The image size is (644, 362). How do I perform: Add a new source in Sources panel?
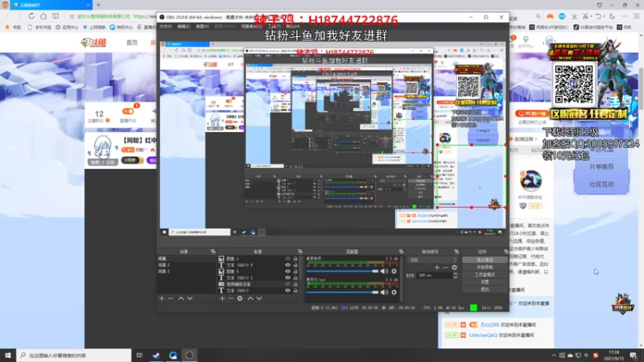point(222,298)
